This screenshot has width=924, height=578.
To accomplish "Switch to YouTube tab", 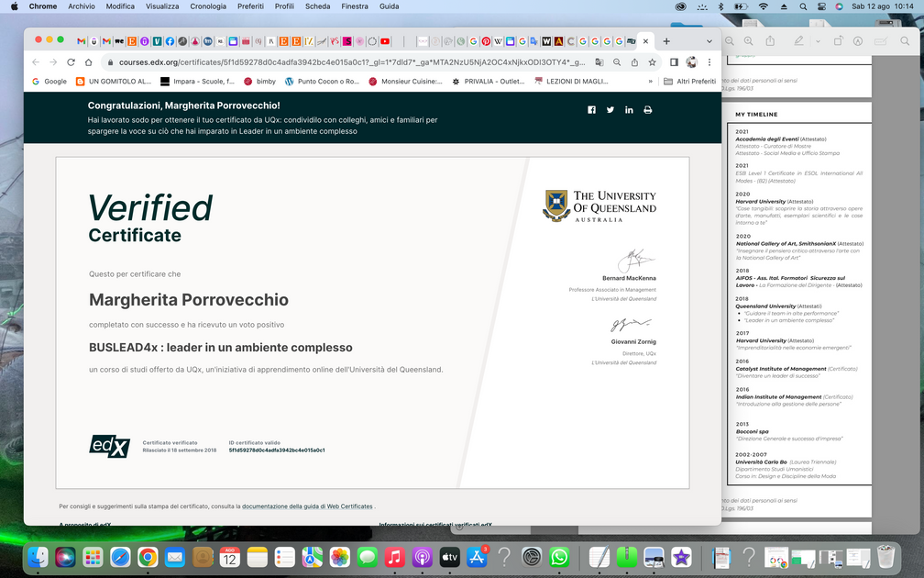I will click(x=385, y=41).
